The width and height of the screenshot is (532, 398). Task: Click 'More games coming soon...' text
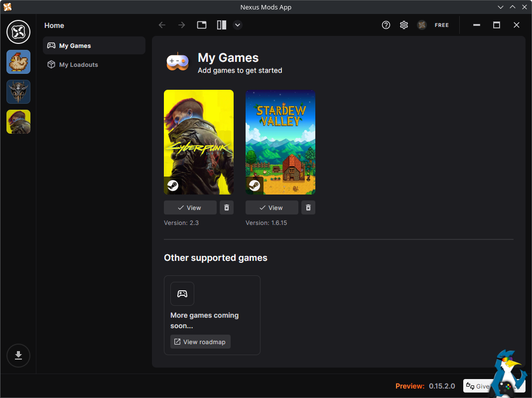[x=205, y=320]
